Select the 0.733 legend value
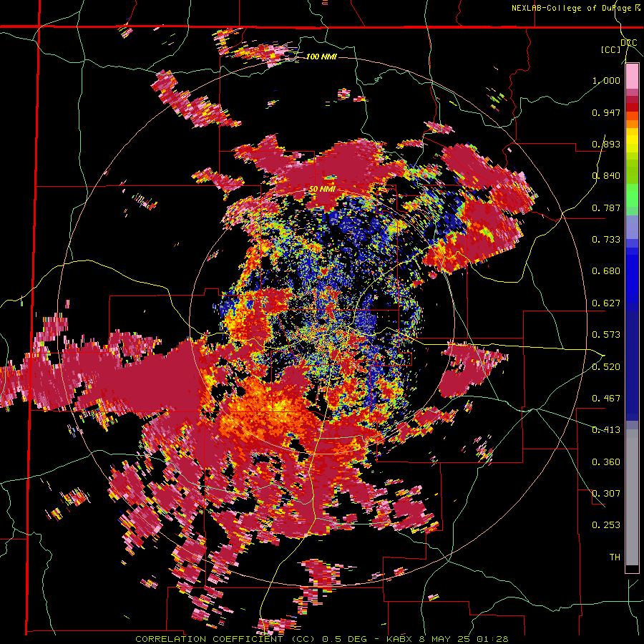 point(606,240)
